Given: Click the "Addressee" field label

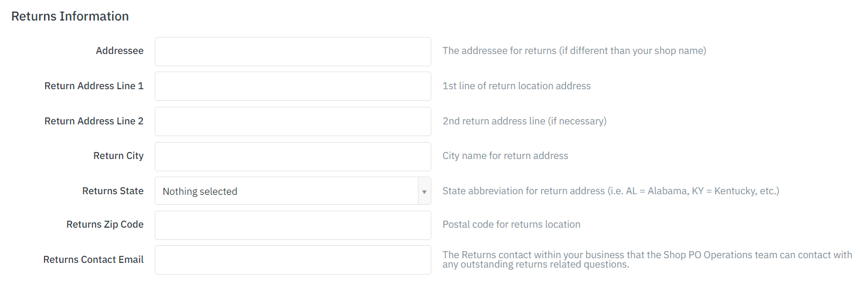Looking at the screenshot, I should coord(120,51).
